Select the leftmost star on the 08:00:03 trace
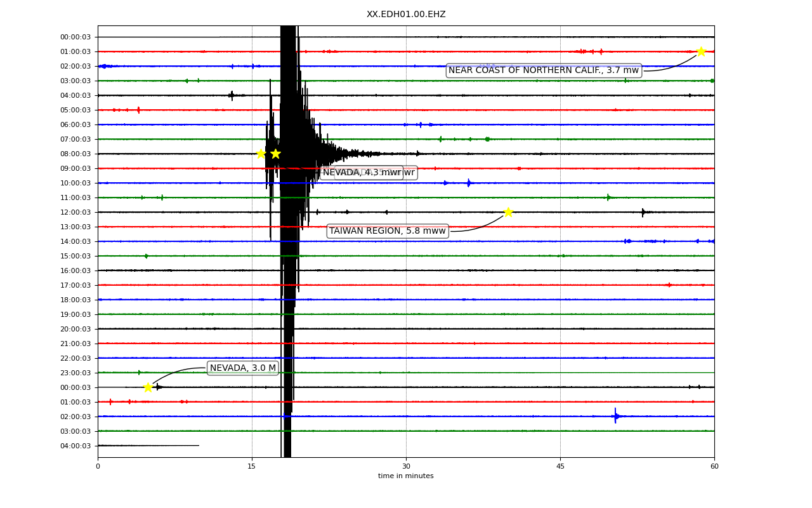Viewport: 812px width, 508px height. pyautogui.click(x=261, y=154)
